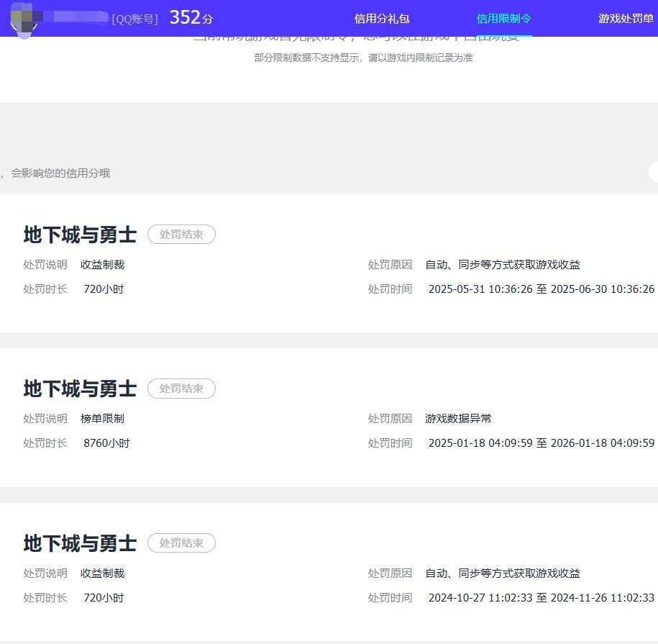Click 处罚结束 badge for 榜单限制 penalty
This screenshot has height=644, width=658.
point(181,389)
